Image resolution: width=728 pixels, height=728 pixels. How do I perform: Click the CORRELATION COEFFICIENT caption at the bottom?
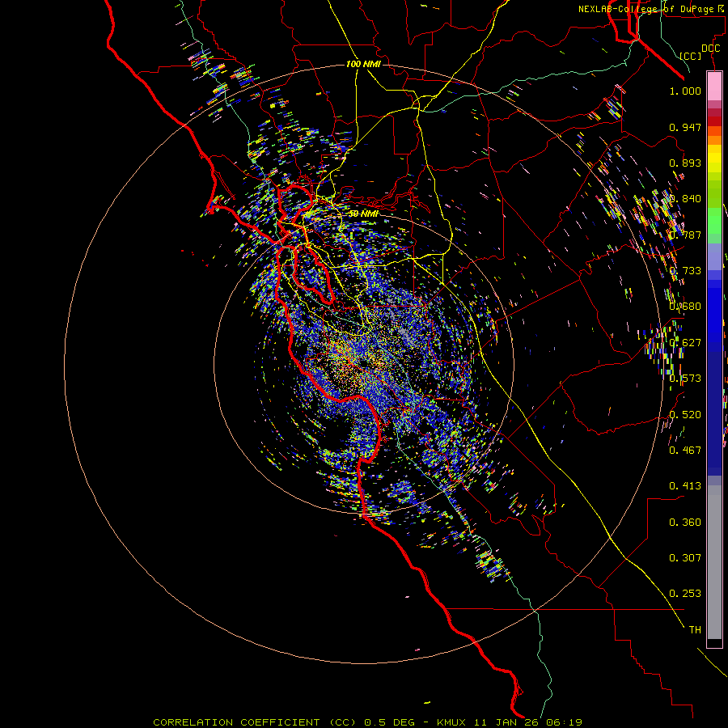click(x=367, y=722)
